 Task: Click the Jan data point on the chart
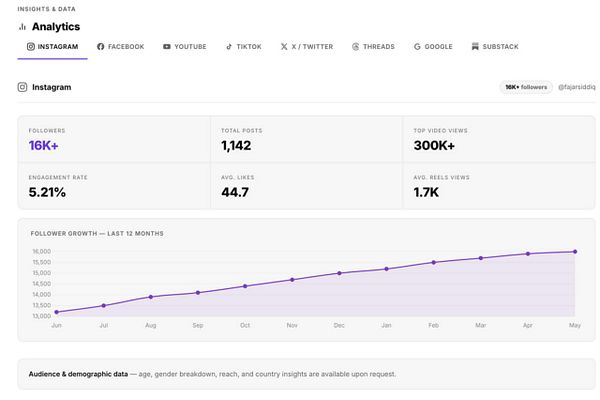coord(386,269)
